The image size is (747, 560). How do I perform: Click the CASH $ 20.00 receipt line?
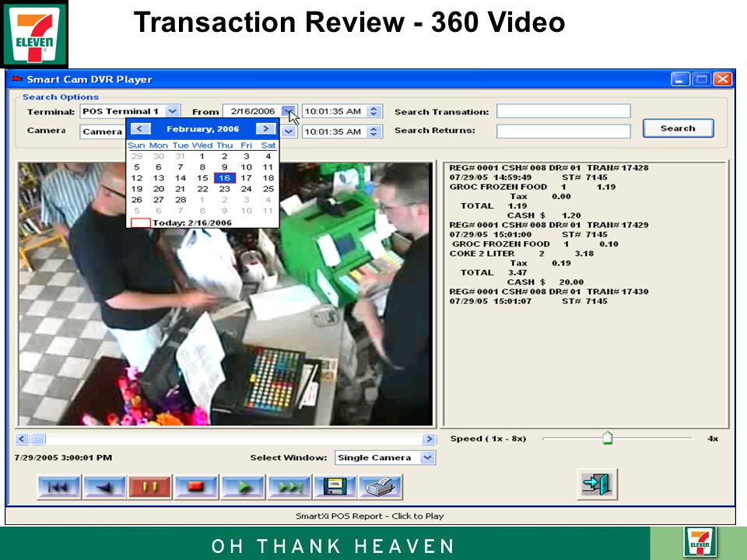545,282
